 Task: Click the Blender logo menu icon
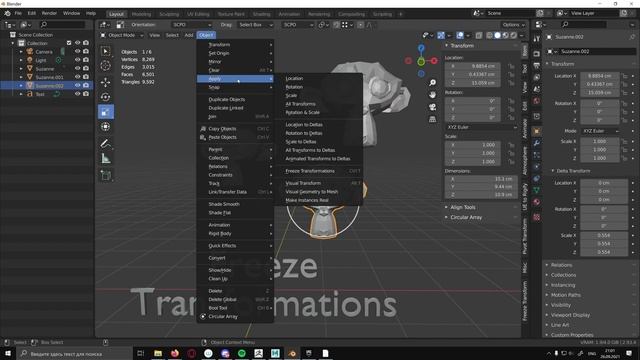coord(7,13)
